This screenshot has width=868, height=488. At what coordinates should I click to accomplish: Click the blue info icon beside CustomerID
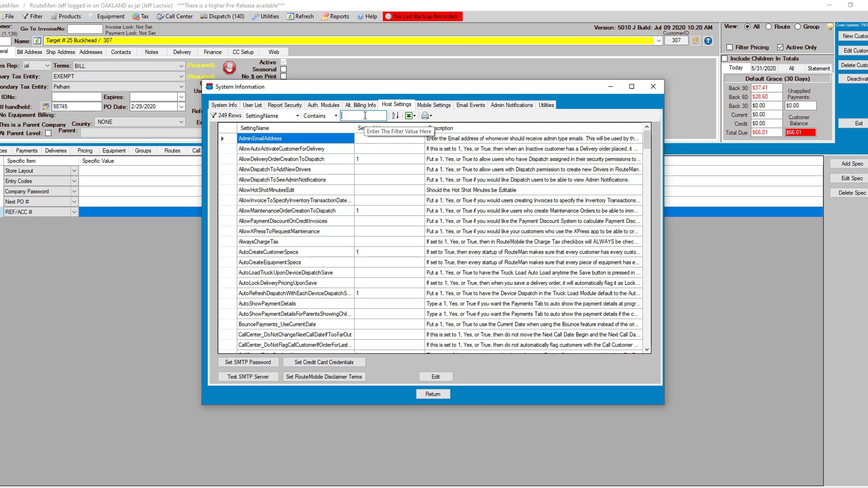708,41
